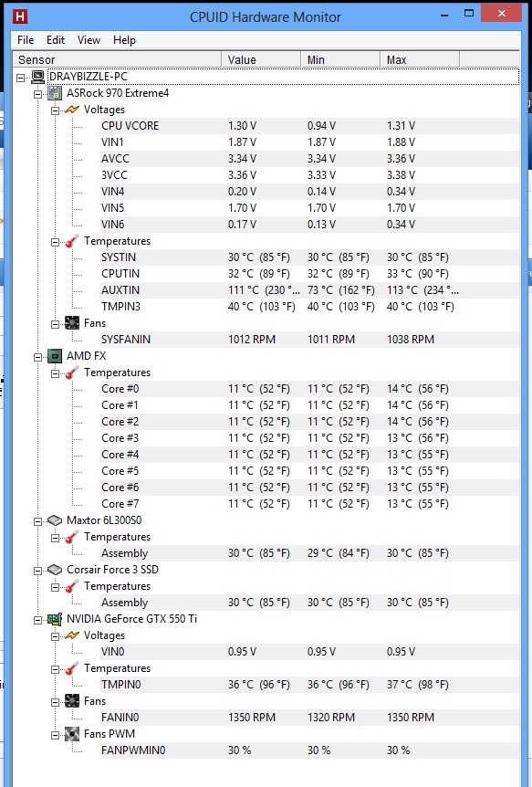Select the CPU VCORE row

coord(308,126)
